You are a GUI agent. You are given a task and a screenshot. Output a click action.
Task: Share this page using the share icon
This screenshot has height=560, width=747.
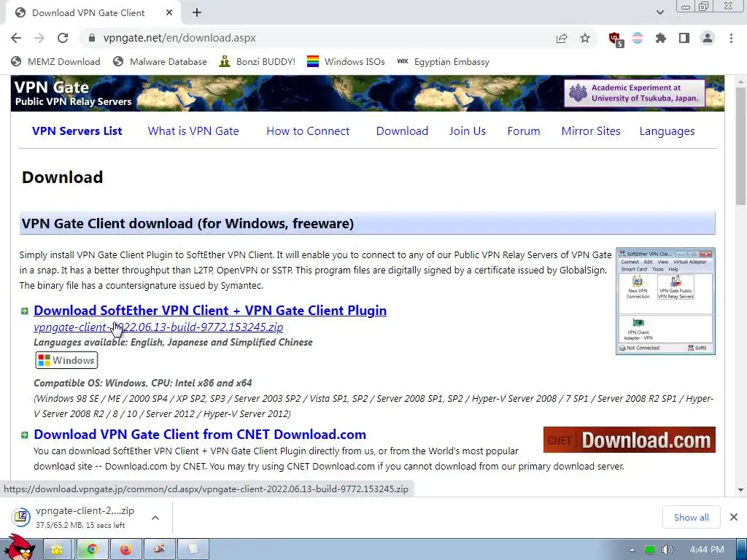point(562,38)
